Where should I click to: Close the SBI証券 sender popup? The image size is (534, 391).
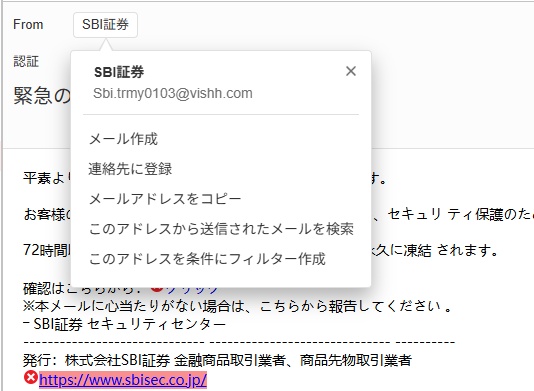[x=351, y=71]
